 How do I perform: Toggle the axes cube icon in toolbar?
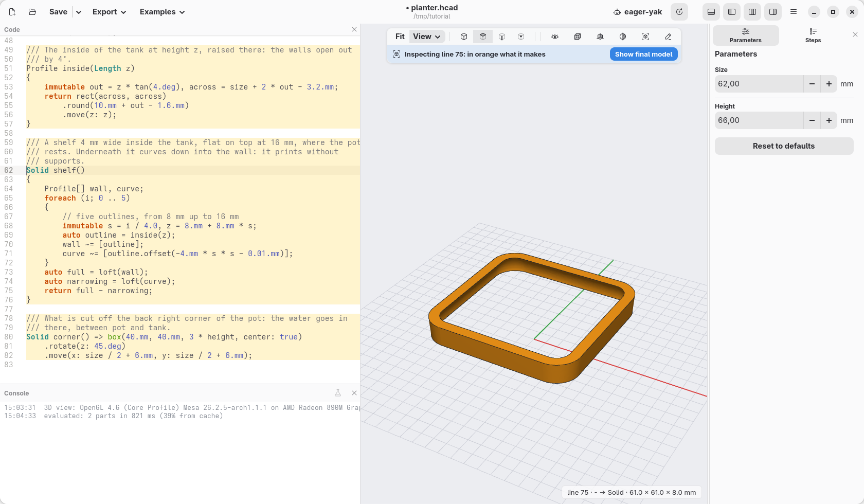600,37
